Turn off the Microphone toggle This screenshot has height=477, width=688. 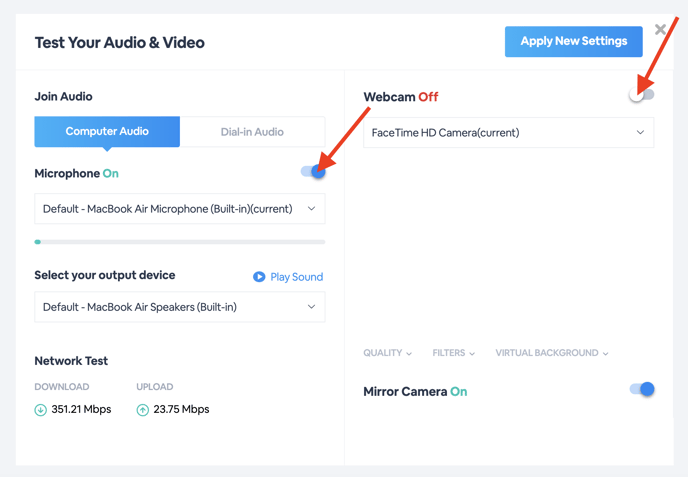click(313, 172)
